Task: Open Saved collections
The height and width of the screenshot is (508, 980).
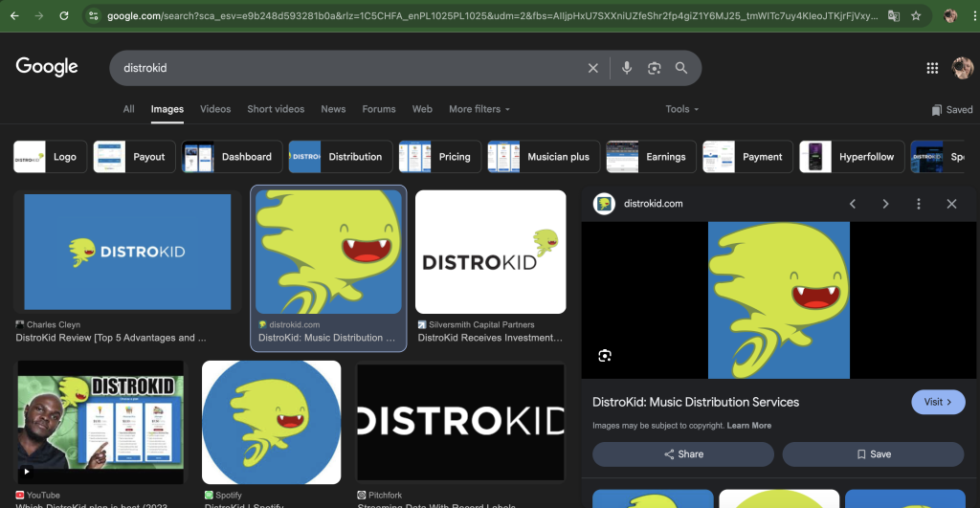Action: [952, 110]
